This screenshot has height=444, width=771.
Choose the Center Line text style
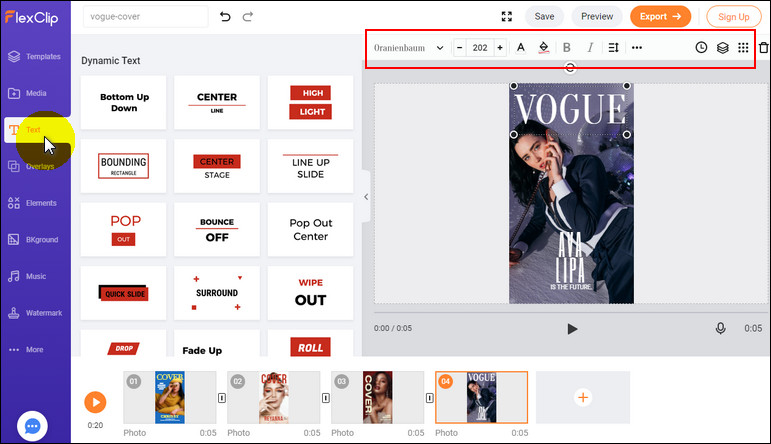[217, 103]
